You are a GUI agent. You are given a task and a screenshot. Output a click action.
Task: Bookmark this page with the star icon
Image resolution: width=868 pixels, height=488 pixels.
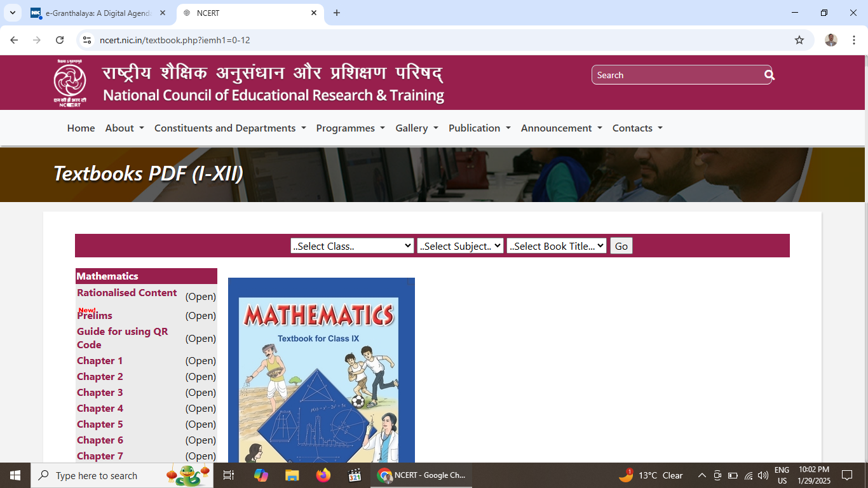tap(799, 40)
